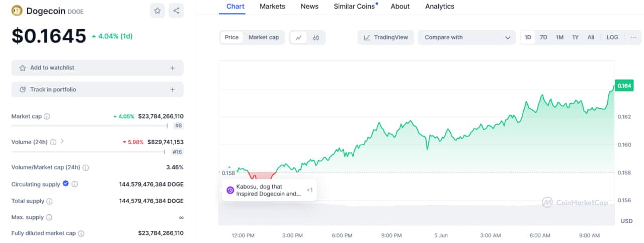Click the $23,784,266,110 market cap value

pos(161,116)
